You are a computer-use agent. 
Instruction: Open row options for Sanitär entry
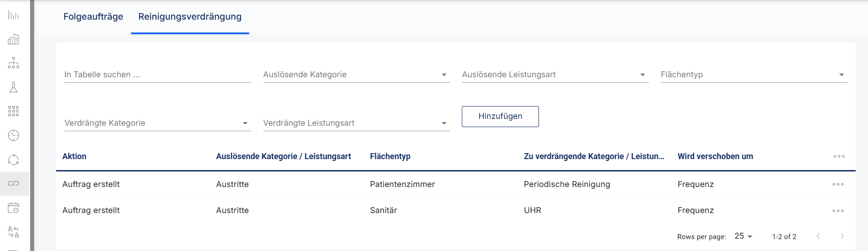838,211
